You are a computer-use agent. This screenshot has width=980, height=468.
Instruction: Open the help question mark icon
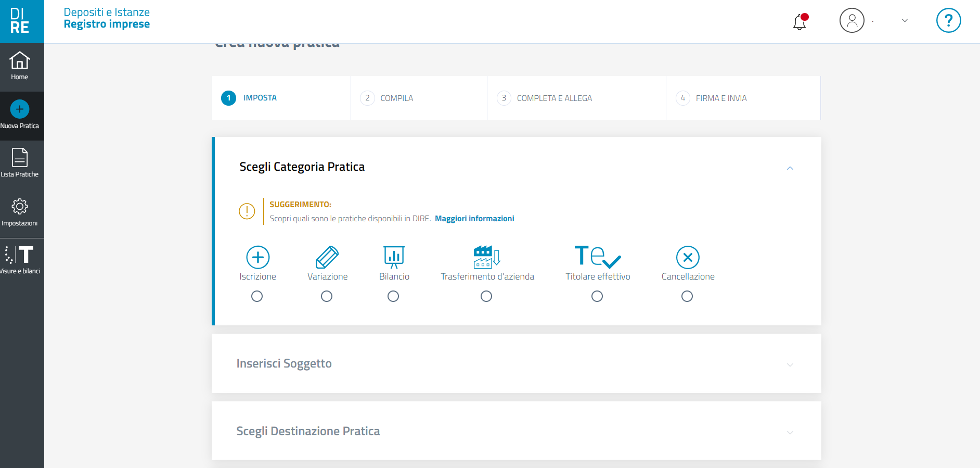[x=948, y=21]
